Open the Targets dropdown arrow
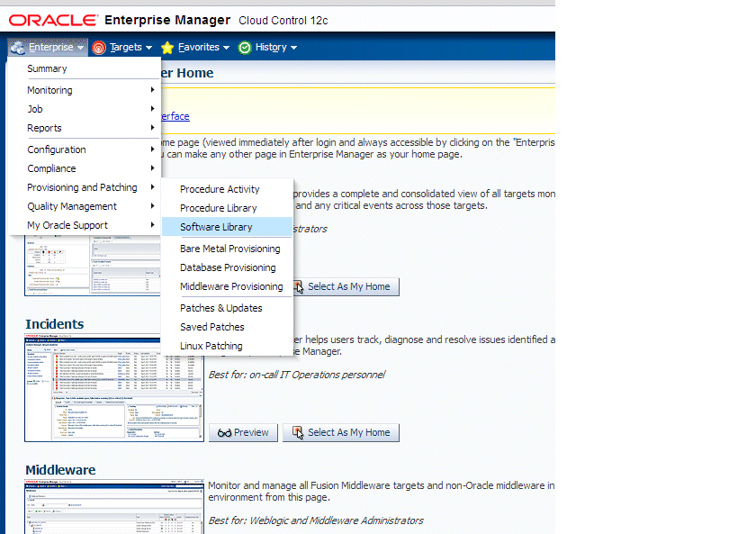The image size is (756, 534). pyautogui.click(x=149, y=48)
